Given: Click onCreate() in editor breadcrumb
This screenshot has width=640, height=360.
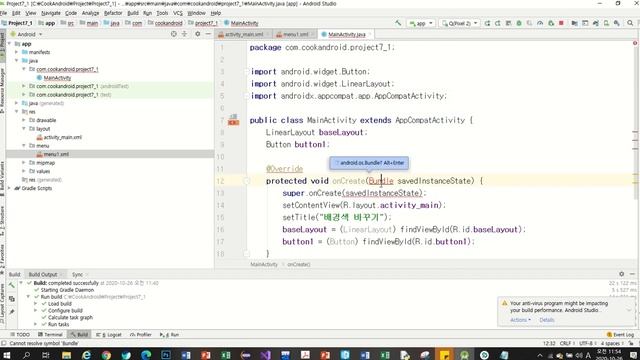Looking at the screenshot, I should (299, 264).
